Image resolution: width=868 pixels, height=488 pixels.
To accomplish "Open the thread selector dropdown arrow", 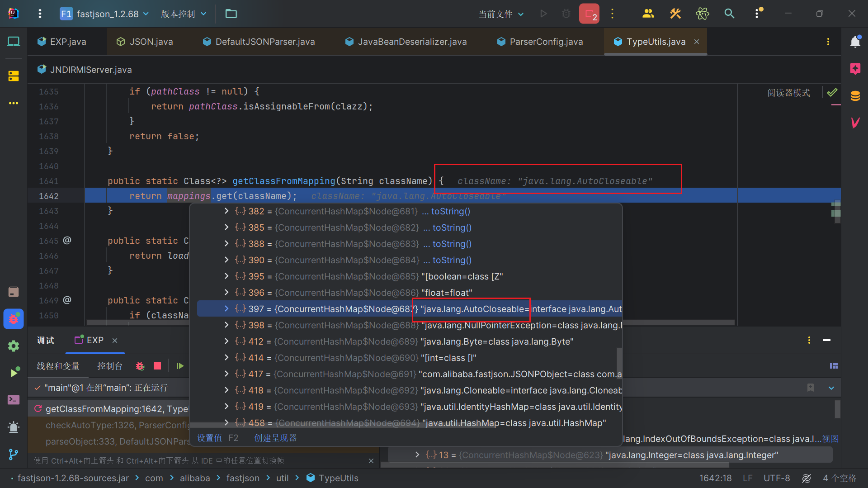I will (x=831, y=388).
